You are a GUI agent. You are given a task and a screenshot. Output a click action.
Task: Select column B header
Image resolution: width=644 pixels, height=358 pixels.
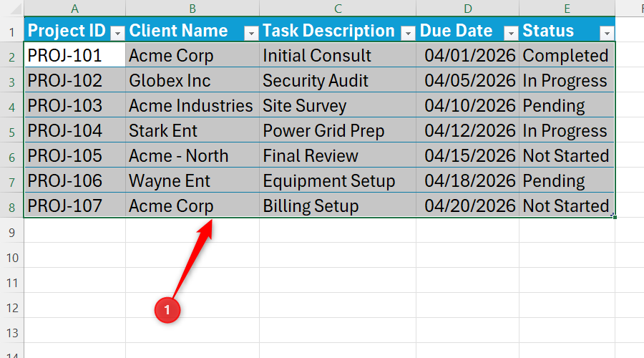click(x=192, y=8)
